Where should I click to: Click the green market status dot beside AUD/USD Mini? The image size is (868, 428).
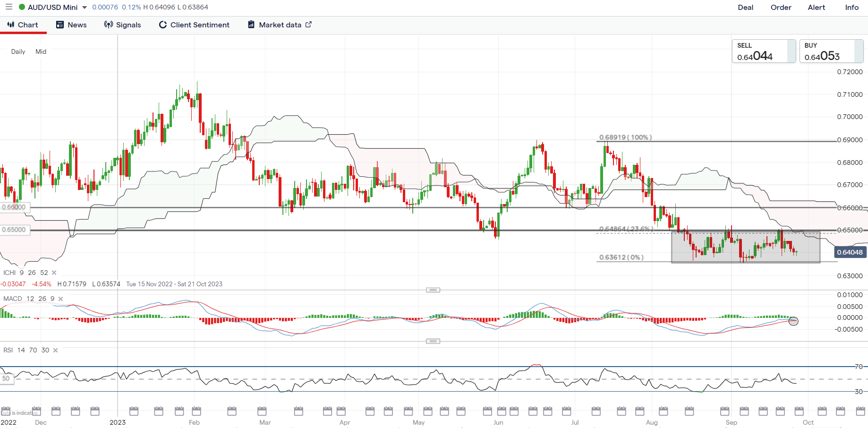point(22,7)
